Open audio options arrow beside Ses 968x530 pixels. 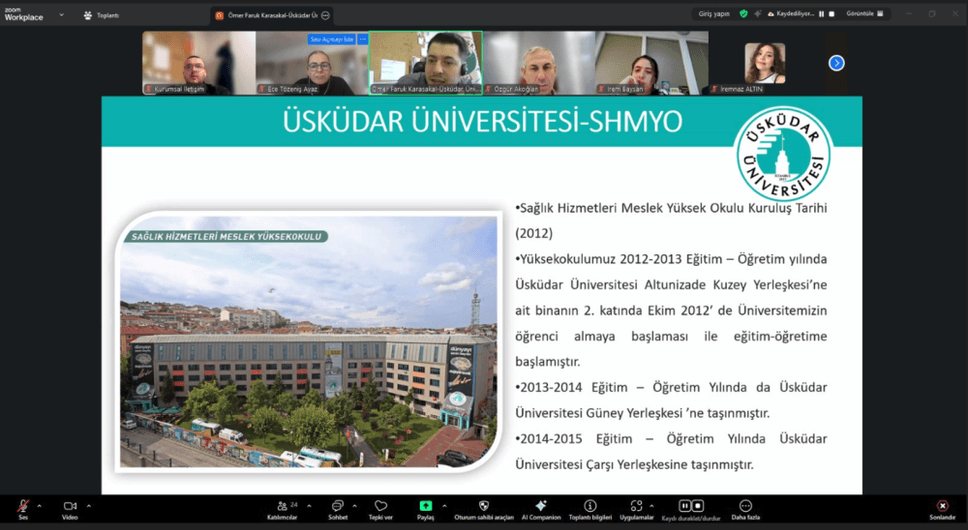[x=40, y=506]
